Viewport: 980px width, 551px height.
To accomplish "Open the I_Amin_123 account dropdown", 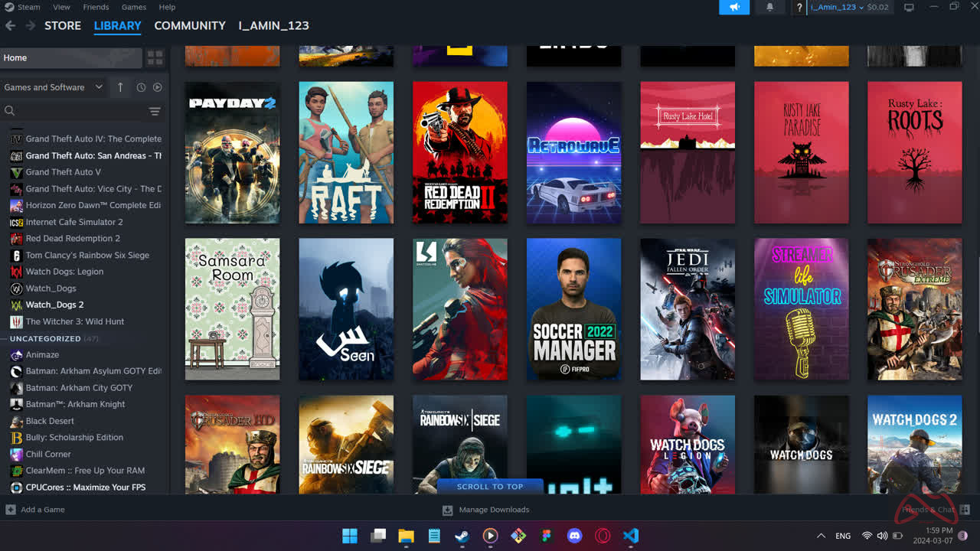I will (x=838, y=8).
